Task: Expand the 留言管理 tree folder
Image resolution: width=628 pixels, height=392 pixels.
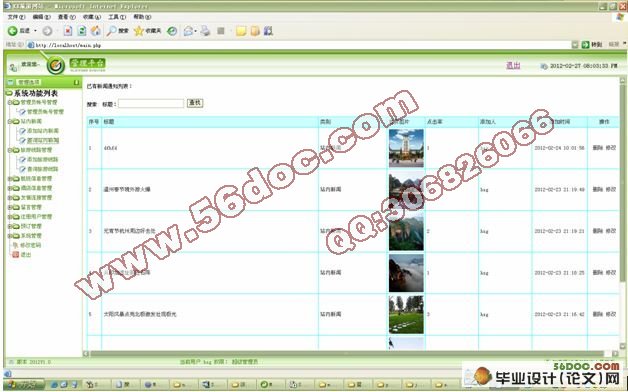Action: pyautogui.click(x=10, y=207)
